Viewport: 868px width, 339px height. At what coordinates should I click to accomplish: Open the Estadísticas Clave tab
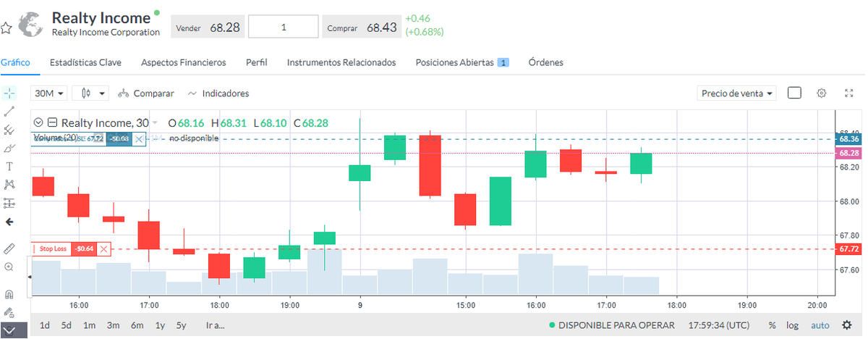click(85, 62)
